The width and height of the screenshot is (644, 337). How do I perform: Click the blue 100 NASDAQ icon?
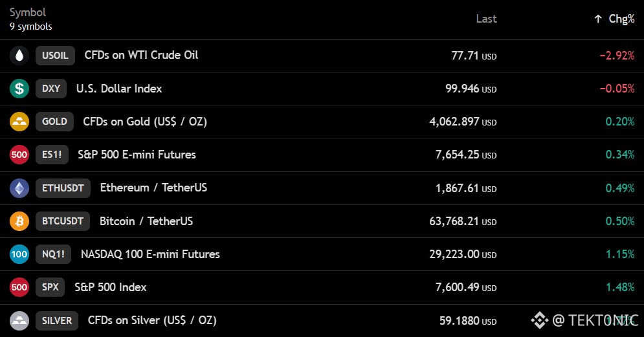click(19, 254)
